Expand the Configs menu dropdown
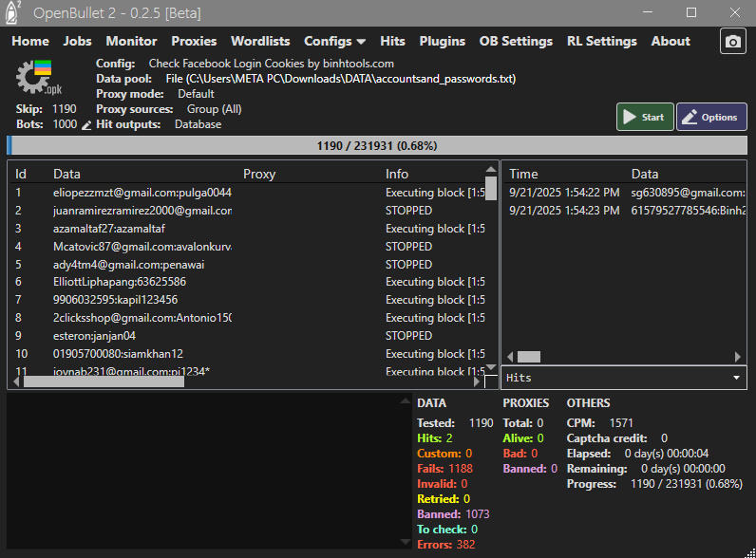Viewport: 756px width, 558px height. (334, 42)
